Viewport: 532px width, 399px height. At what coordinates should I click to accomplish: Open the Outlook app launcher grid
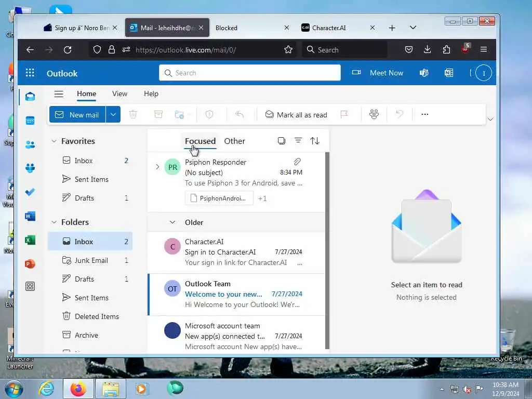(30, 73)
